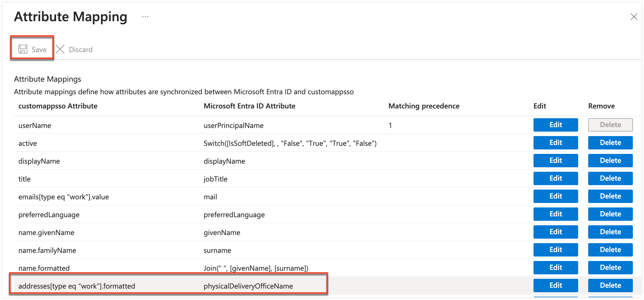
Task: Open the ellipsis options next to Attribute Mapping
Action: (145, 17)
